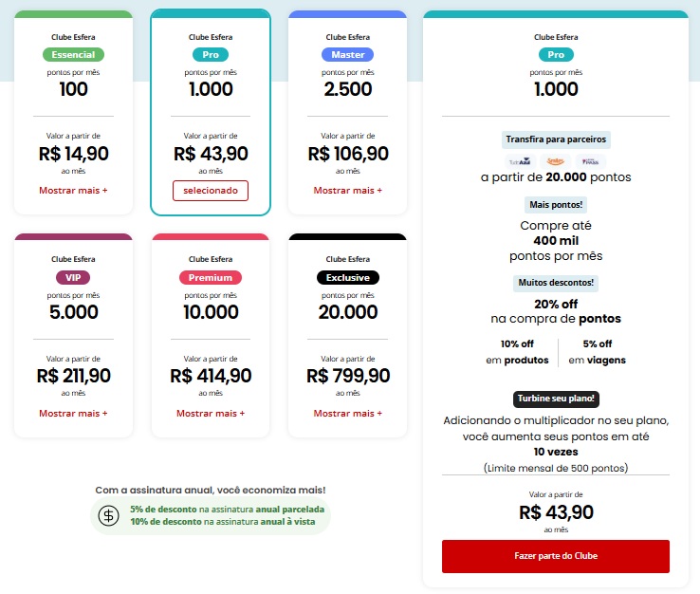This screenshot has width=700, height=594.
Task: Toggle the 'selecionado' button on Pro plan
Action: tap(211, 191)
